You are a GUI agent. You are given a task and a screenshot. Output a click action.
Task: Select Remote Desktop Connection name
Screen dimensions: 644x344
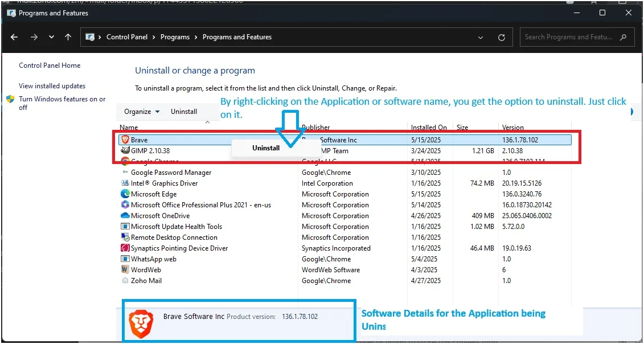pyautogui.click(x=174, y=237)
